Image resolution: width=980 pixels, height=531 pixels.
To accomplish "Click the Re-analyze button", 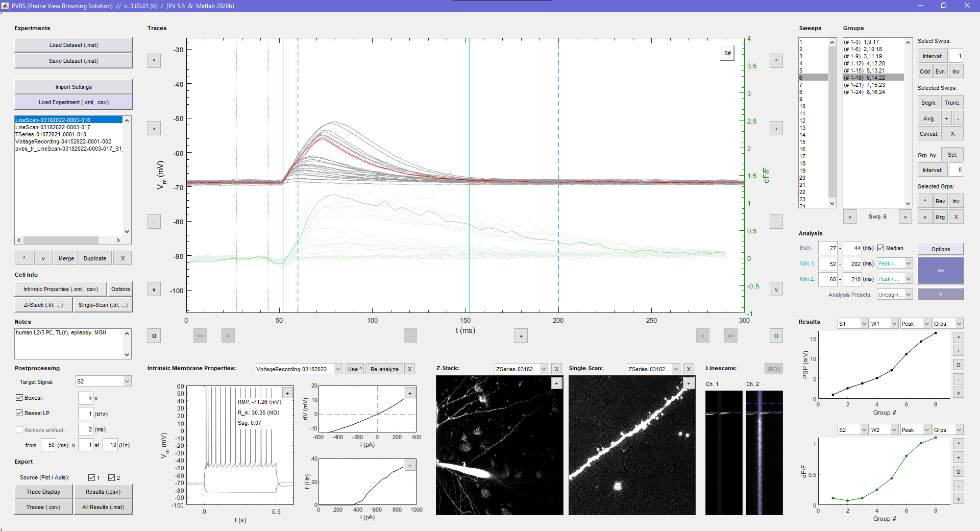I will pos(384,369).
